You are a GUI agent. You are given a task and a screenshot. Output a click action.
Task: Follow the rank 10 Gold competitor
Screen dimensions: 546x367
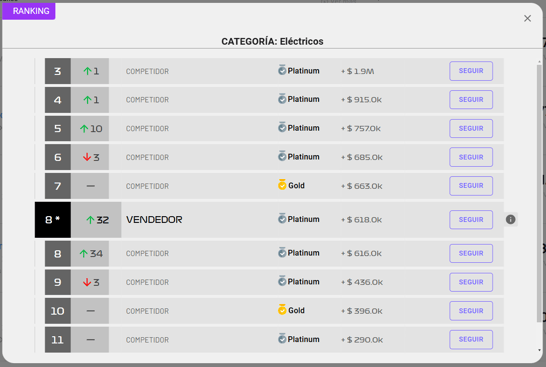point(471,311)
